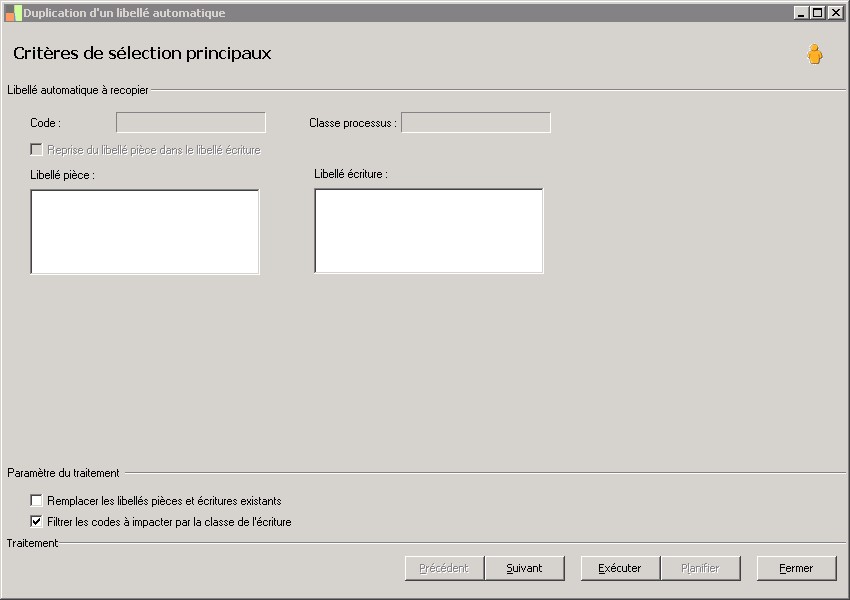Click the application icon in title bar
This screenshot has width=850, height=600.
pos(13,13)
